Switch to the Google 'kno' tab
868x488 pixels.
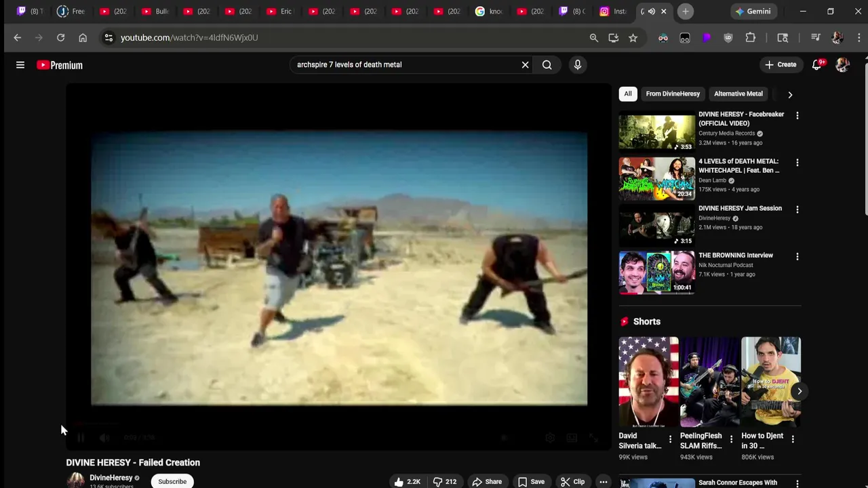[x=488, y=12]
